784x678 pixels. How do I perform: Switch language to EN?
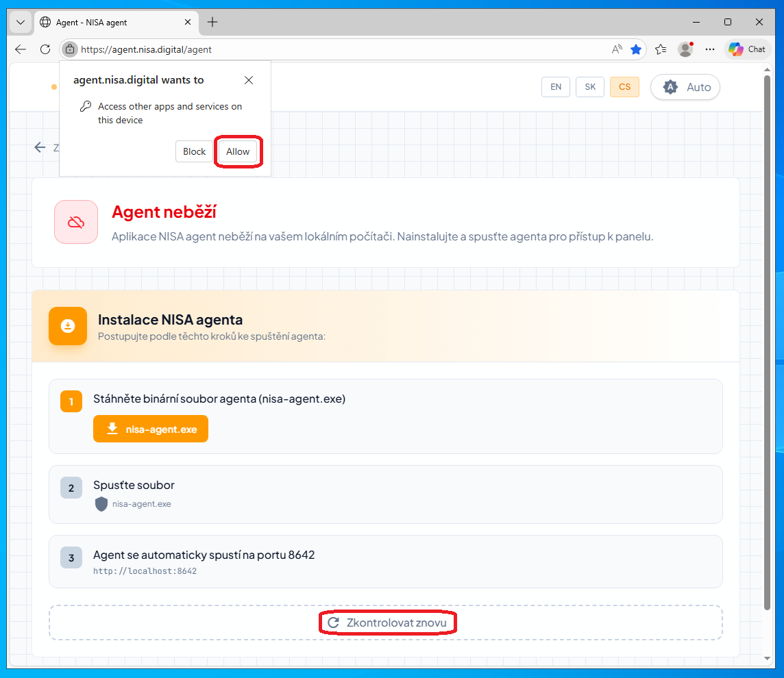(556, 87)
